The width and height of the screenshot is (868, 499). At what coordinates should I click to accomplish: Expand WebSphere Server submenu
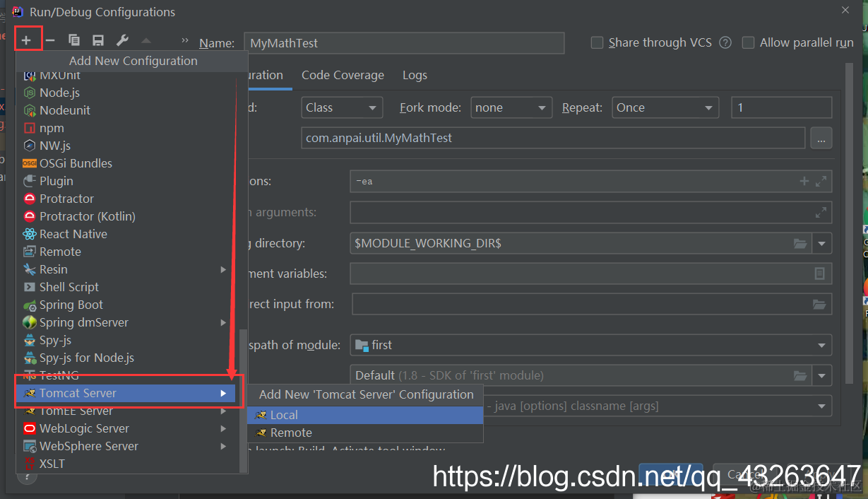click(x=223, y=446)
